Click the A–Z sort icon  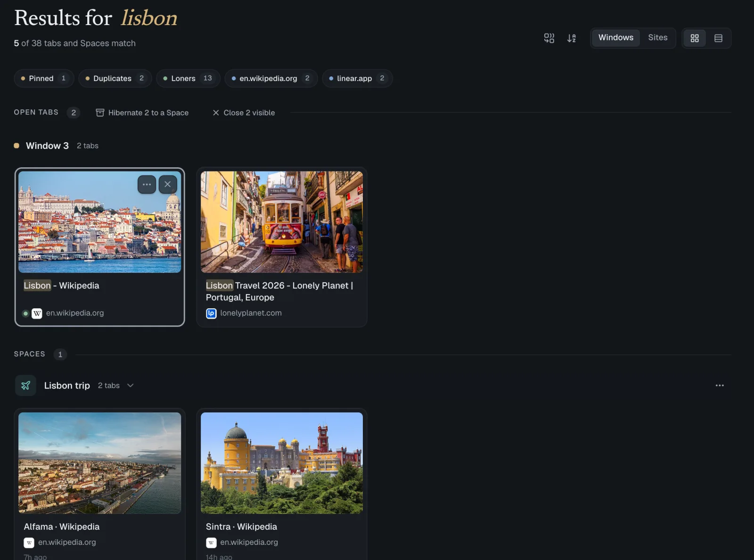pyautogui.click(x=572, y=38)
